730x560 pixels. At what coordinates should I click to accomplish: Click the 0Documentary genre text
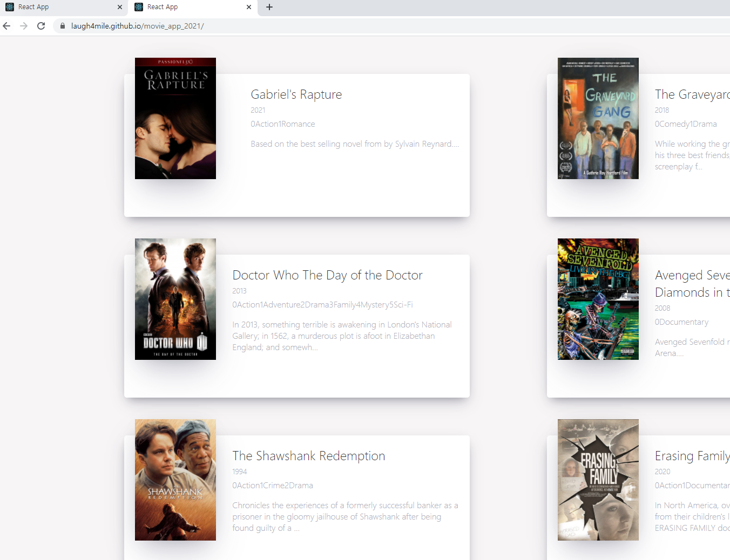(682, 322)
